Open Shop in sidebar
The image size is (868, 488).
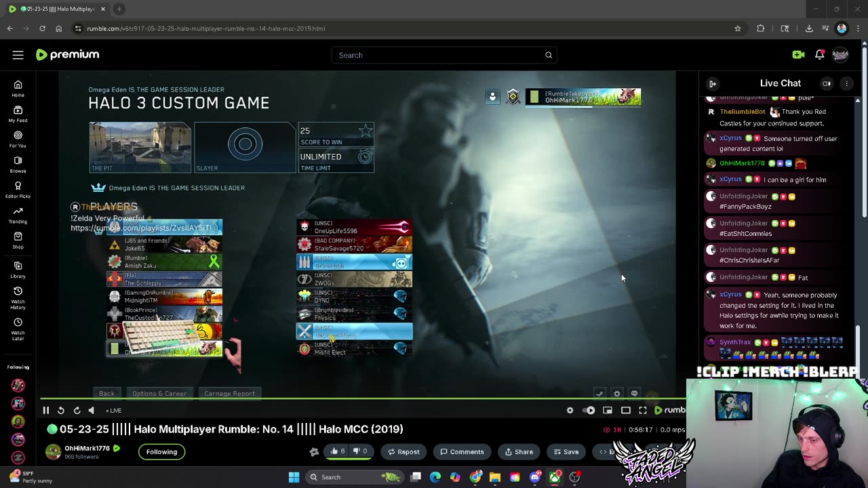pos(18,240)
